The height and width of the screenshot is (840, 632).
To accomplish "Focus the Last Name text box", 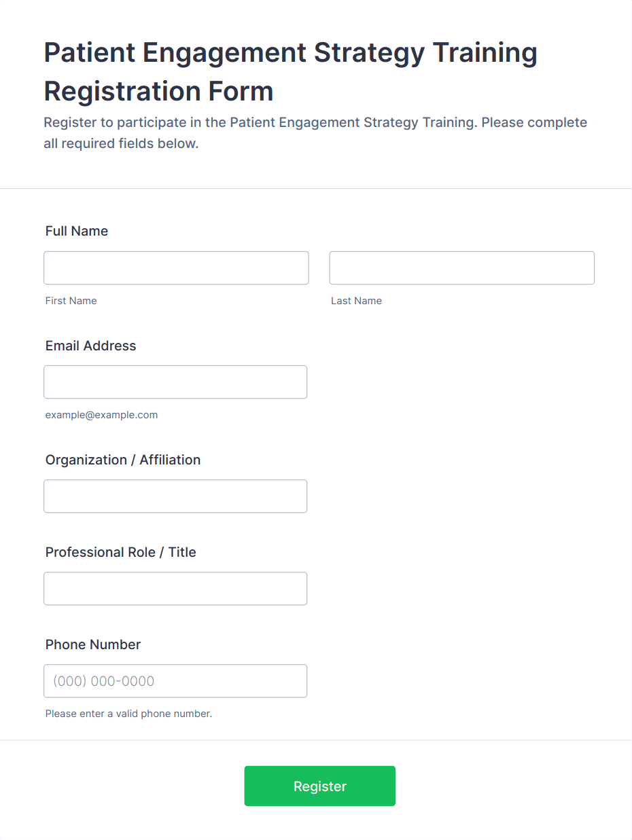I will coord(461,268).
